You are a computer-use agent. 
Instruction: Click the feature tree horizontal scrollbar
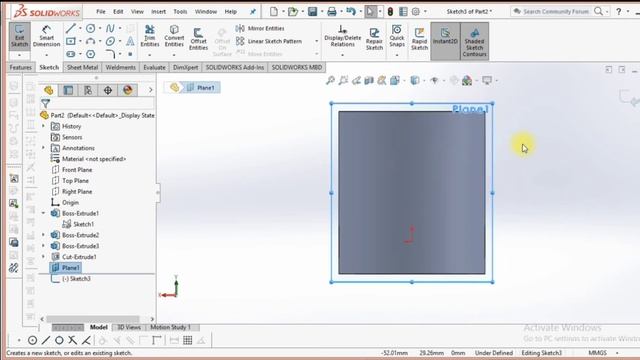[93, 319]
